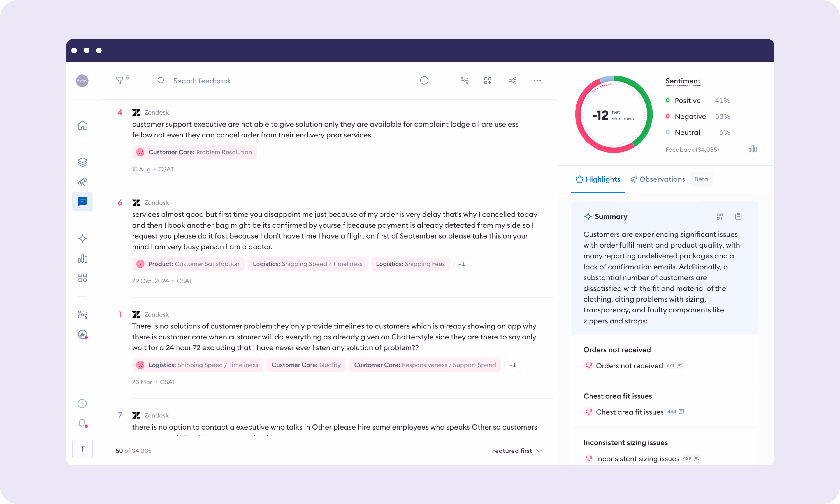840x504 pixels.
Task: Toggle the Neutral sentiment legend item
Action: tap(687, 132)
